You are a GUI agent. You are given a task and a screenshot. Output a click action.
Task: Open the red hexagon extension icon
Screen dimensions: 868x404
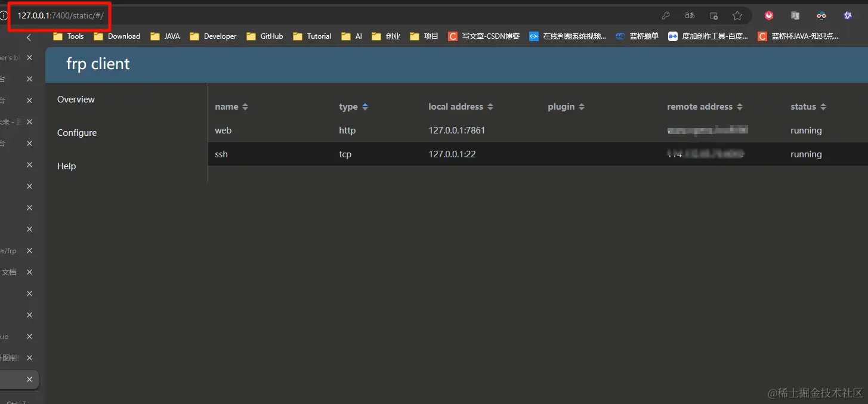[x=769, y=16]
